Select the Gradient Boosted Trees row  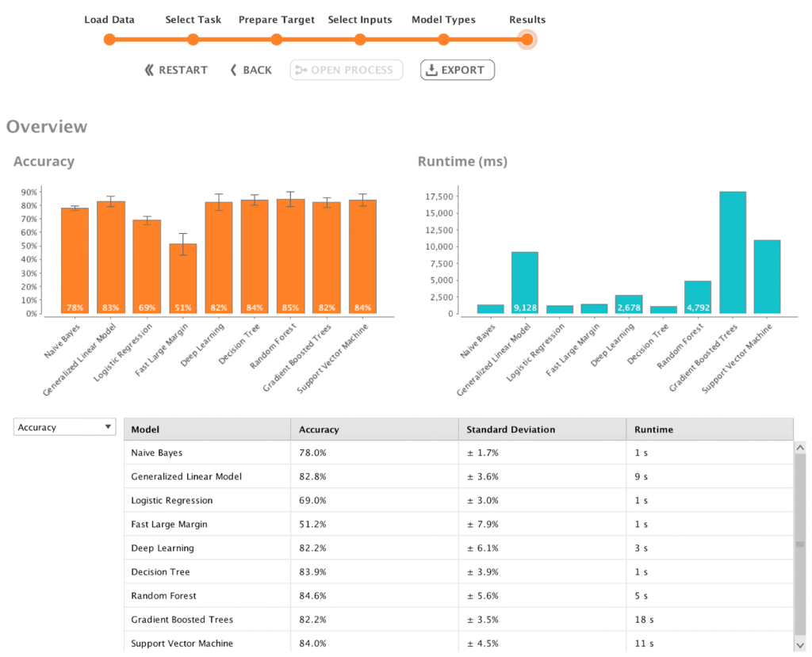[458, 619]
